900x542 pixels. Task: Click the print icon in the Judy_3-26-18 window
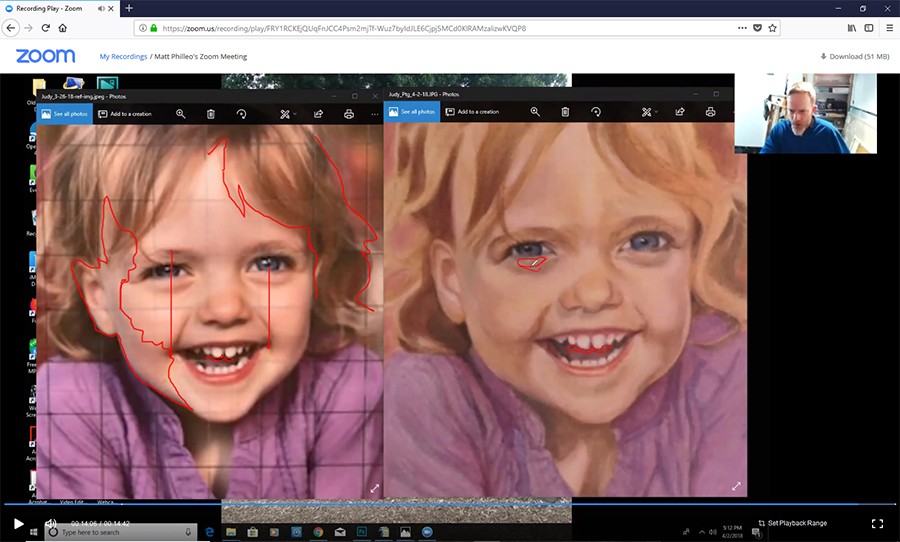[x=348, y=114]
